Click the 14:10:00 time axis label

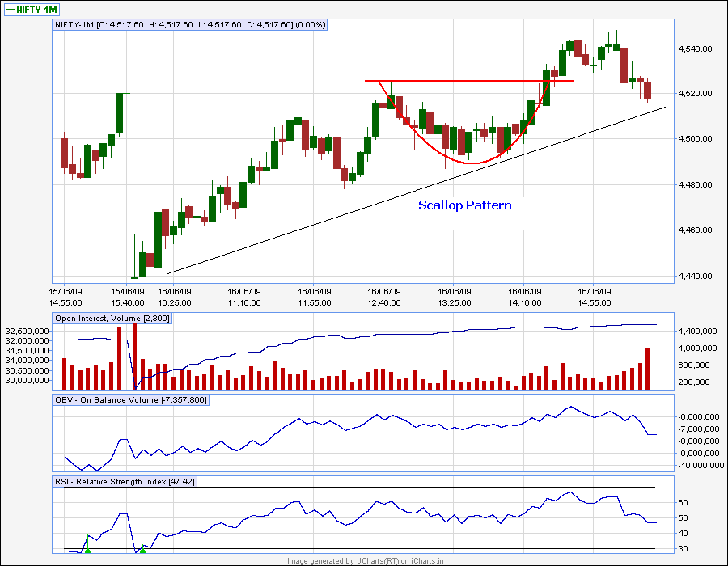(x=525, y=303)
